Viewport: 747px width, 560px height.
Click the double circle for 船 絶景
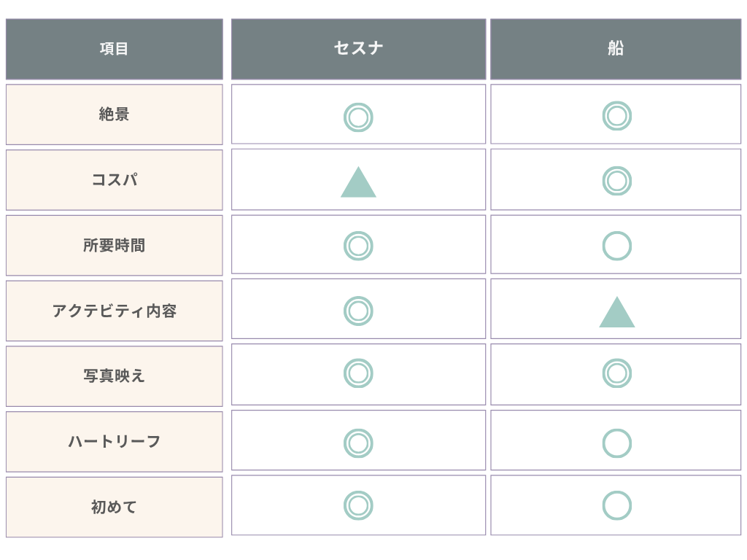[617, 116]
